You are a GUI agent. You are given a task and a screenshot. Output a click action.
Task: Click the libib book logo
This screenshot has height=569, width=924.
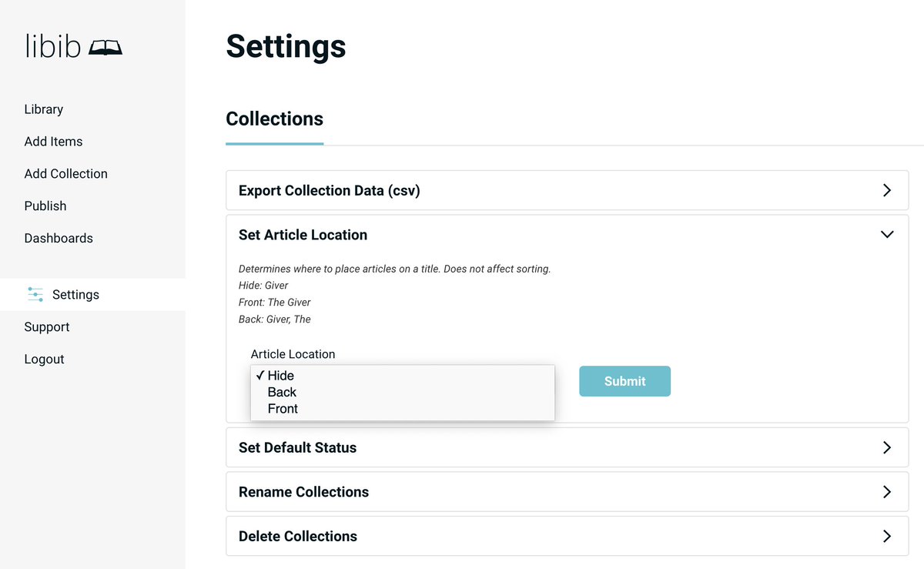pyautogui.click(x=105, y=45)
